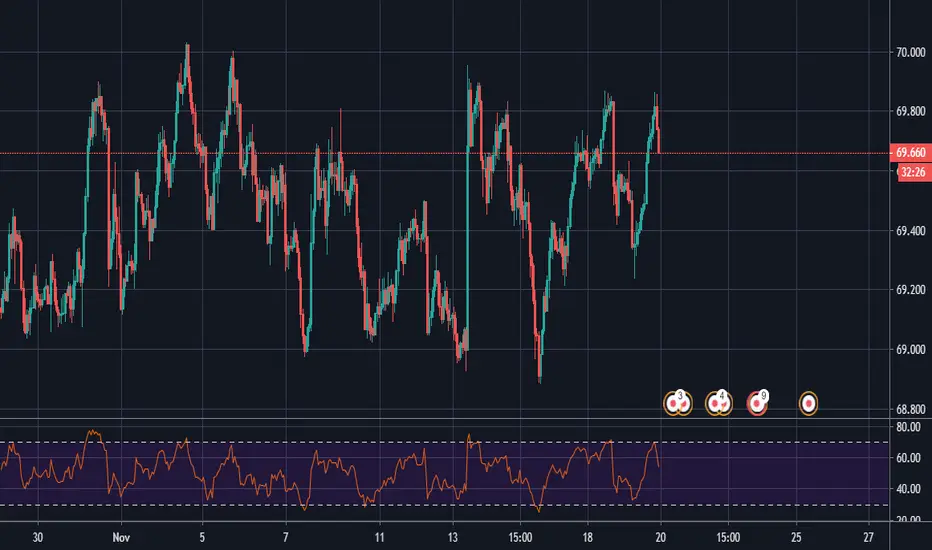Click the 69.000 price axis label
Viewport: 932px width, 550px height.
[x=911, y=350]
